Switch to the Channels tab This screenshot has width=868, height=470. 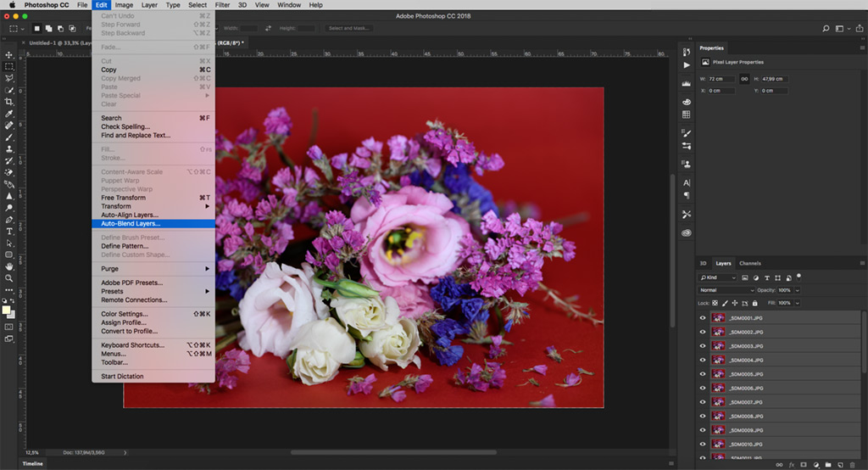[749, 263]
